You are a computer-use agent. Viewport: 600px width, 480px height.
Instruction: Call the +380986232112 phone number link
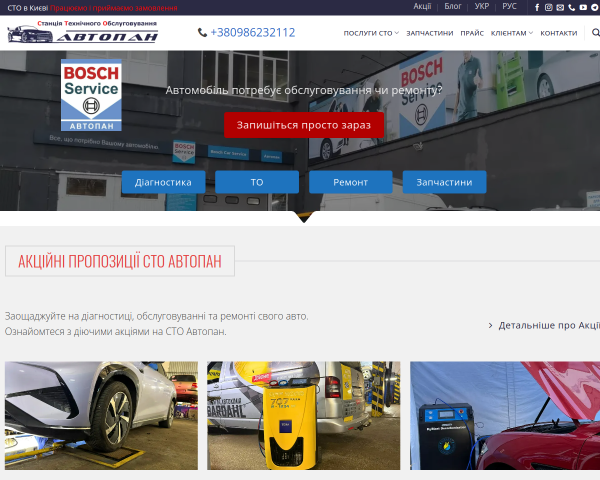pyautogui.click(x=253, y=33)
